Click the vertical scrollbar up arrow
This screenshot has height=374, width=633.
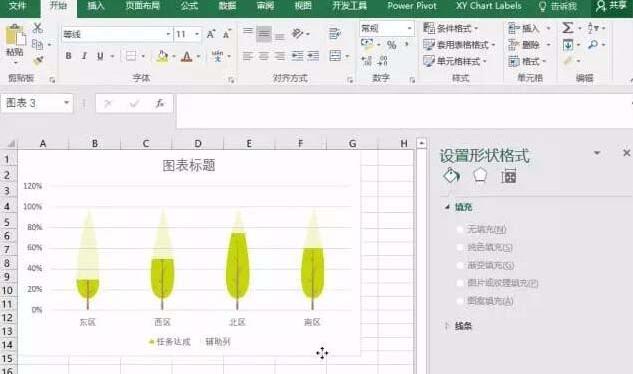[421, 143]
